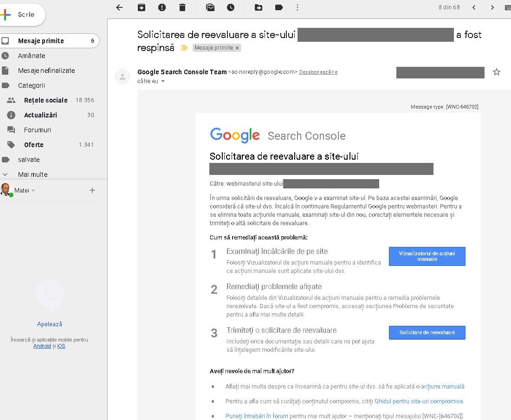Expand the Mai multe sidebar section
Screen dimensions: 511x420
tap(32, 174)
